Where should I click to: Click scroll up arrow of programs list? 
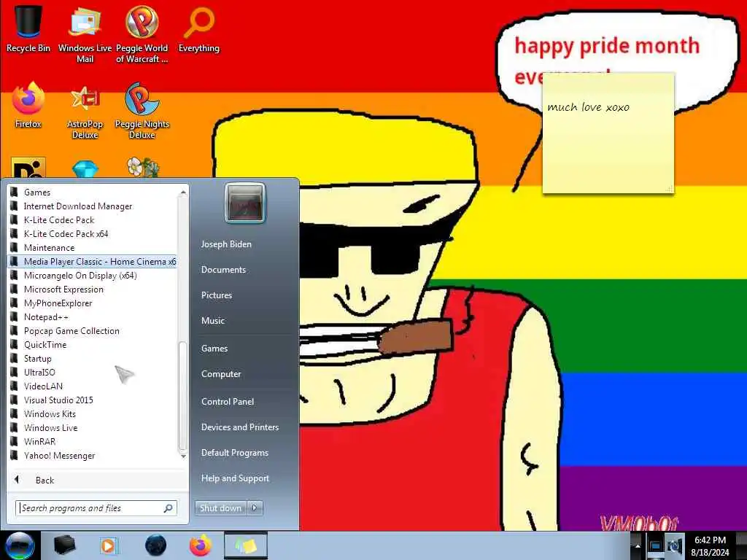click(183, 192)
